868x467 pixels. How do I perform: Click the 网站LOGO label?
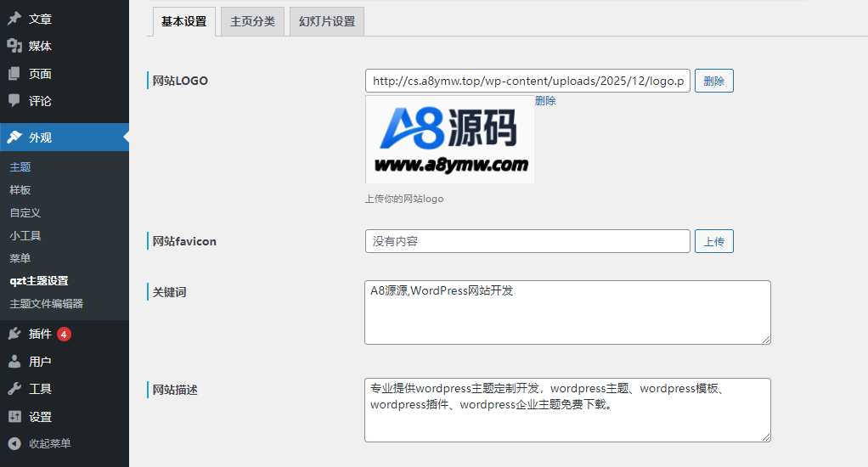pos(180,81)
